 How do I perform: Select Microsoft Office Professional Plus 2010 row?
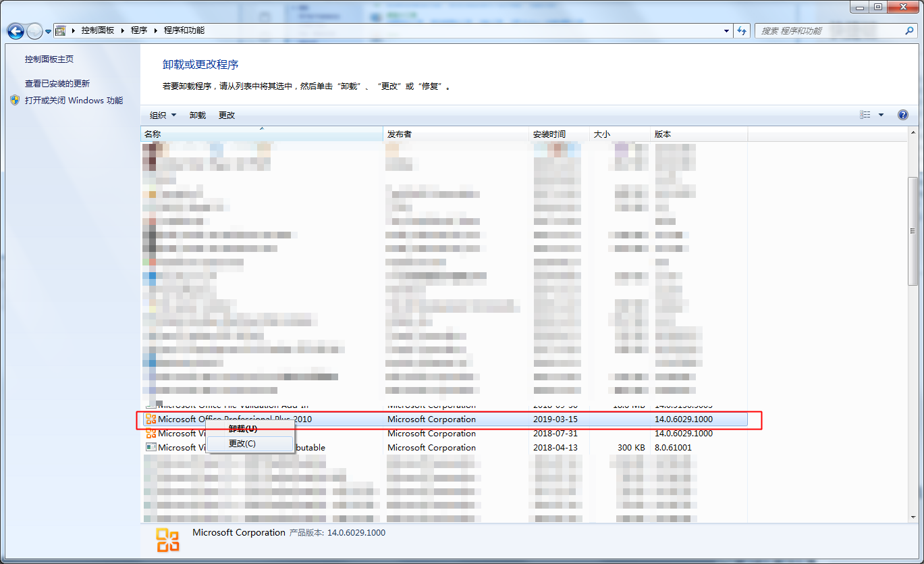(444, 419)
